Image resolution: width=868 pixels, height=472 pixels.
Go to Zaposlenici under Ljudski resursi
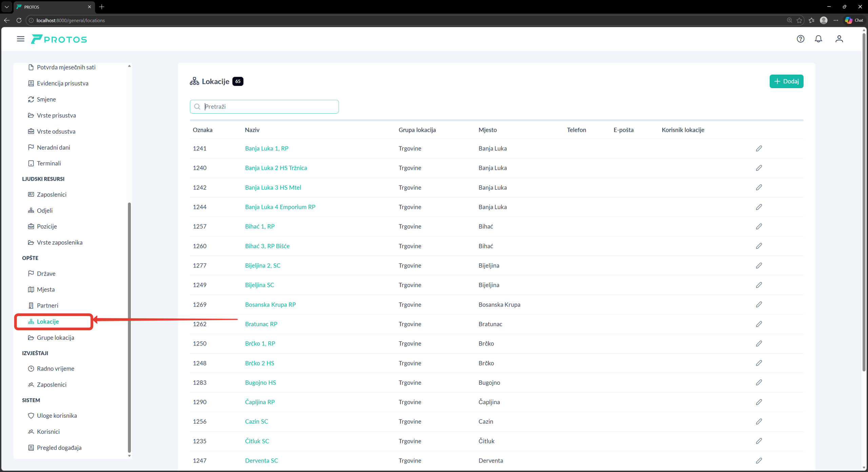click(x=52, y=195)
